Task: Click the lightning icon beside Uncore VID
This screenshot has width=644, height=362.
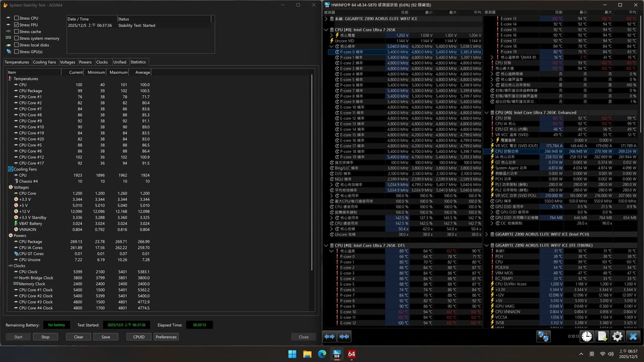Action: tap(331, 41)
